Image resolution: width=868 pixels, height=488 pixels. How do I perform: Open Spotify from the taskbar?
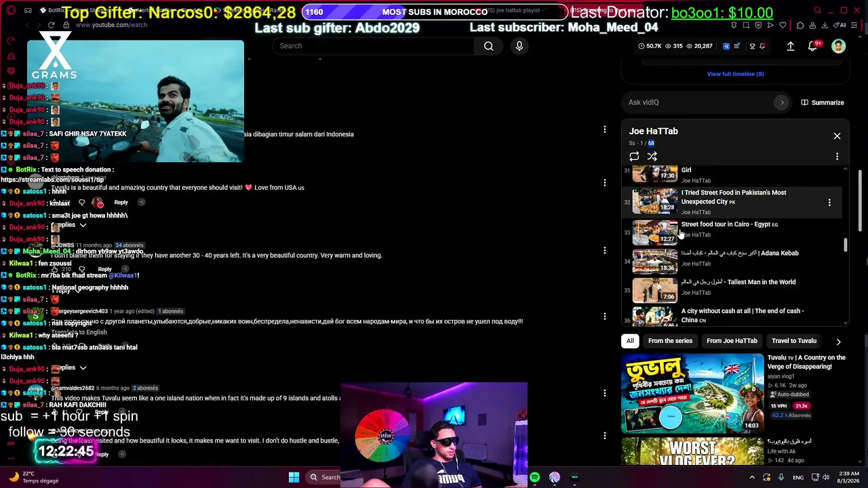[535, 477]
